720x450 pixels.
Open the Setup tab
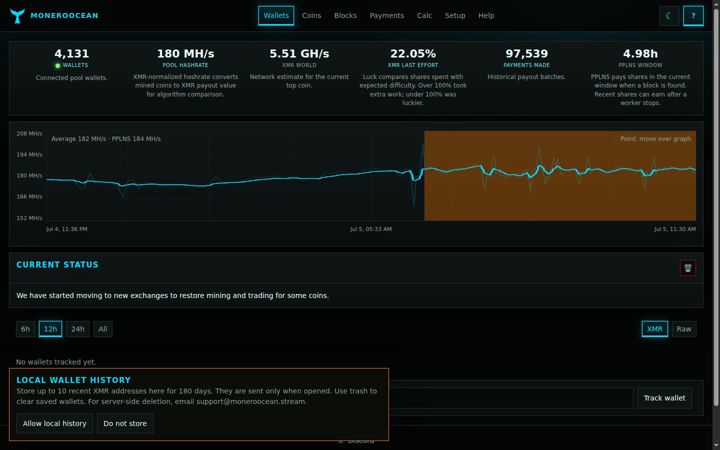point(455,16)
